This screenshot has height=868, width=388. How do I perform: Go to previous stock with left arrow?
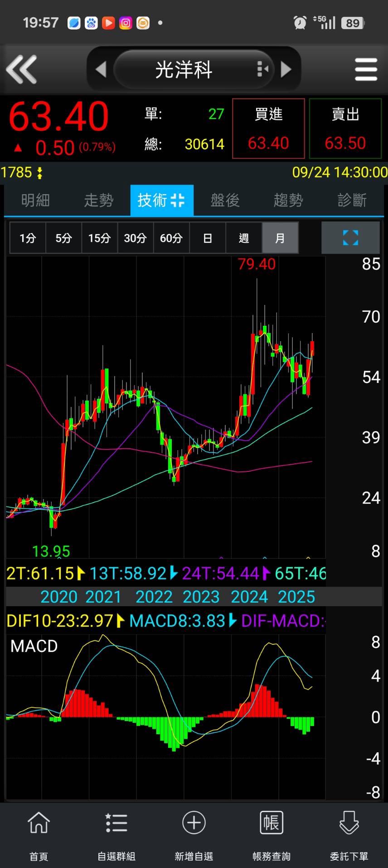coord(101,69)
